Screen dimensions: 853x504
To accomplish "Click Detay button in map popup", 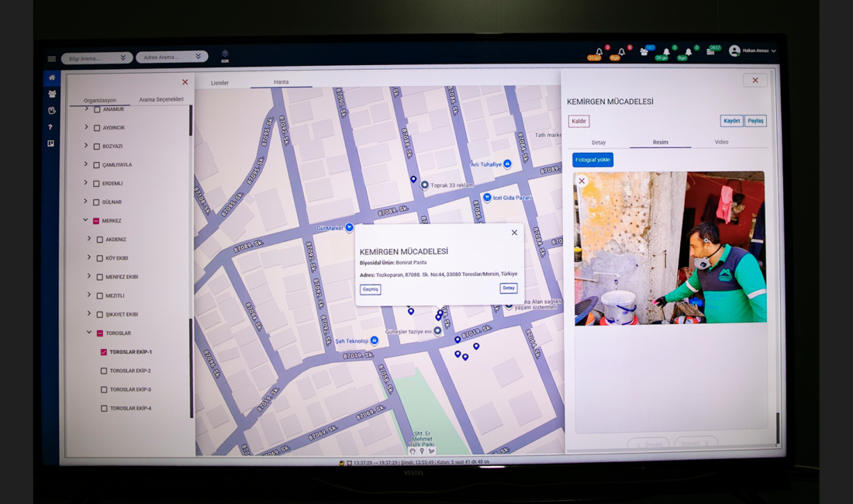I will [508, 288].
